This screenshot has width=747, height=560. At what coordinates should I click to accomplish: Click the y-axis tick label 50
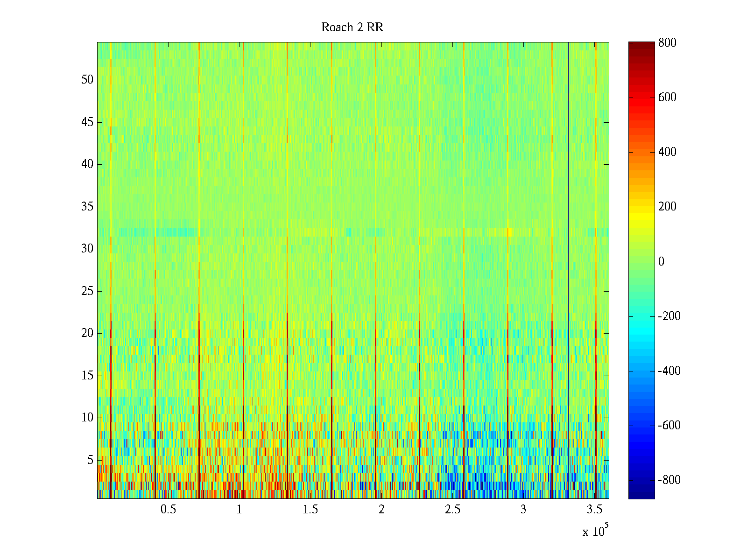(x=87, y=80)
